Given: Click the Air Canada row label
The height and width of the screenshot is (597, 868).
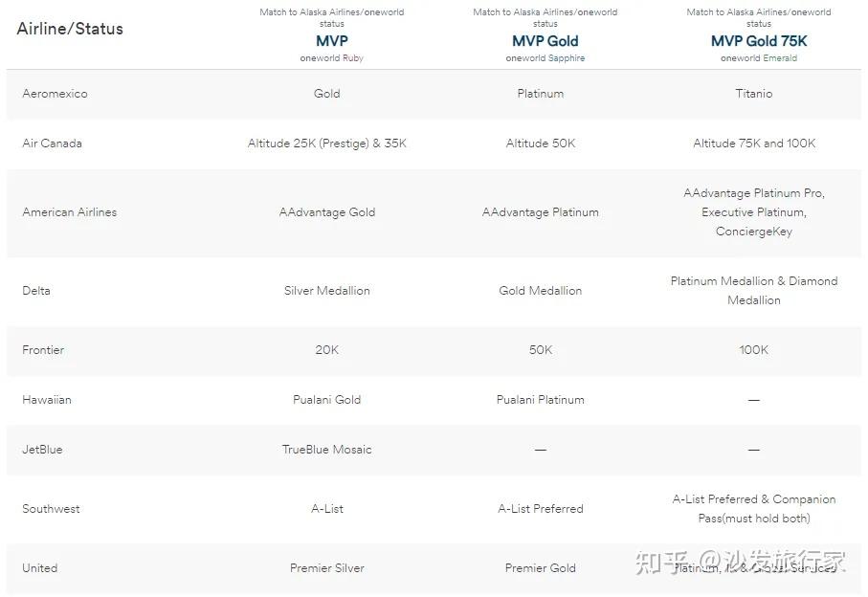Looking at the screenshot, I should pos(52,144).
